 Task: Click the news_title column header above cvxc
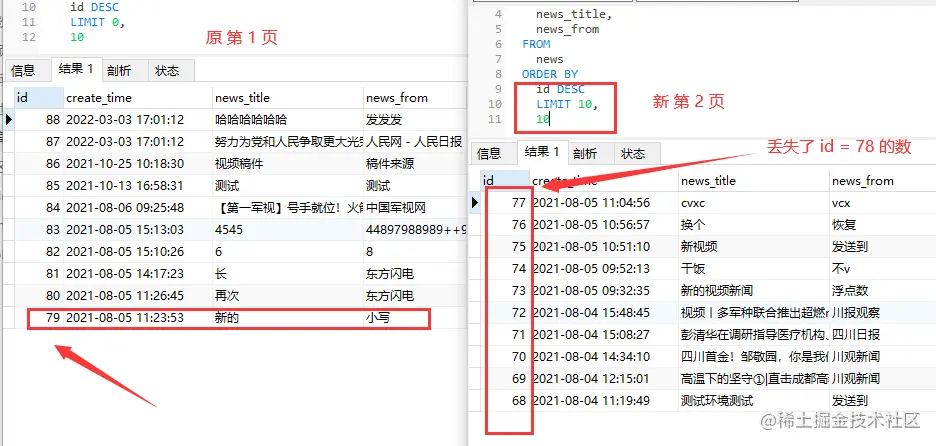[754, 181]
